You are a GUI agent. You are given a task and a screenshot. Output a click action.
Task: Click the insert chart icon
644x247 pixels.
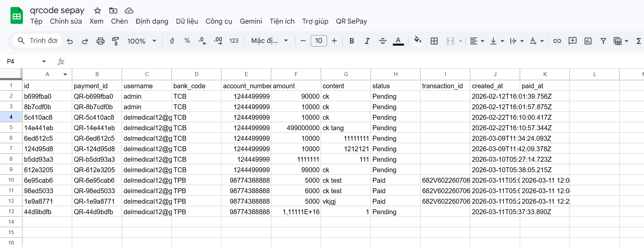588,41
